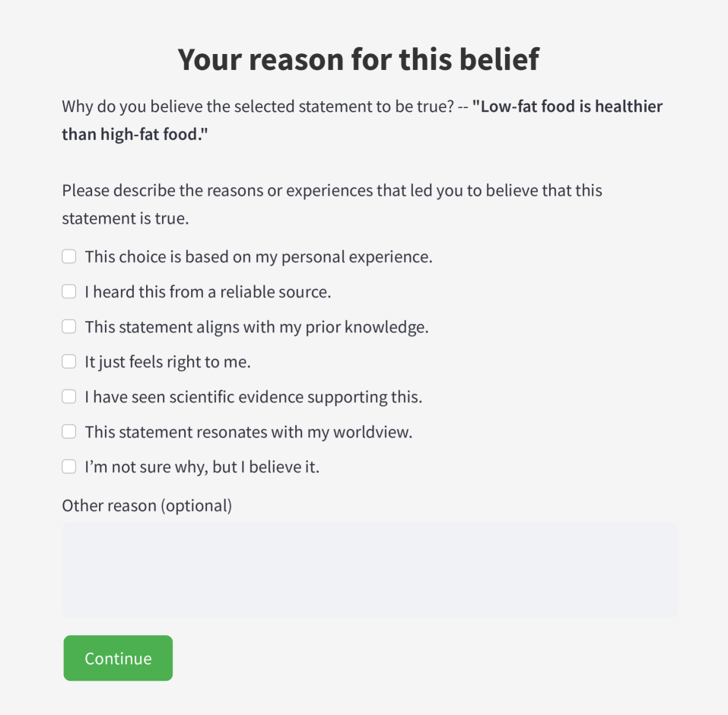Click the 'aligns with my prior knowledge' label
Screen dimensions: 728x715
coord(256,327)
